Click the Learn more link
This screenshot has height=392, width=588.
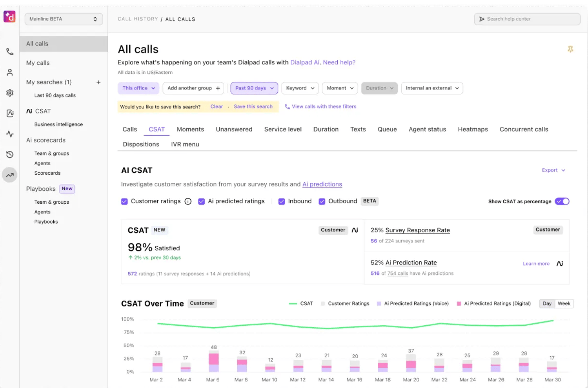(536, 264)
